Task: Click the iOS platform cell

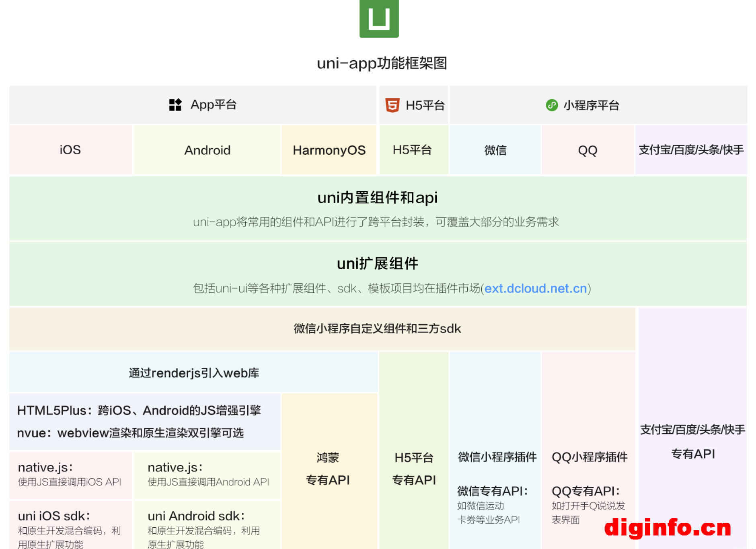Action: click(x=70, y=150)
